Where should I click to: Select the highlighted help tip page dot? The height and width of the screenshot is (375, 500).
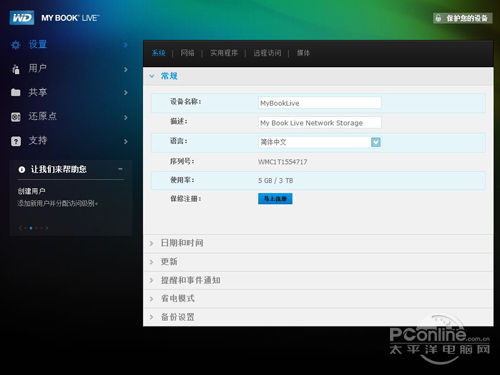[x=31, y=228]
